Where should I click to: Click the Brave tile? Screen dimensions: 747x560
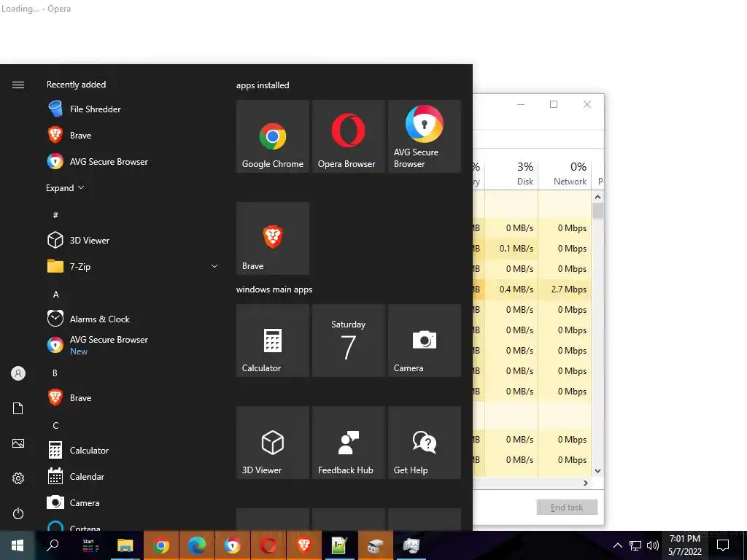[x=273, y=238]
